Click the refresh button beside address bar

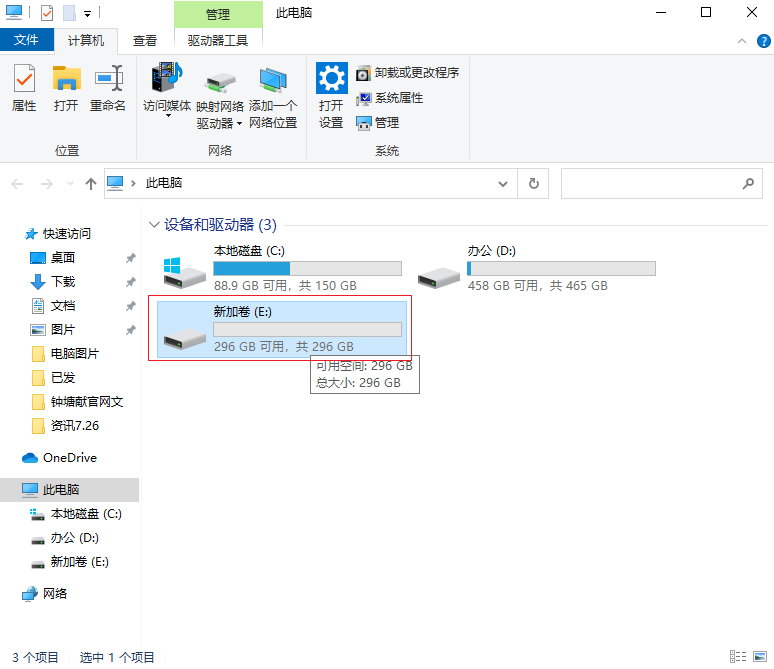coord(534,184)
